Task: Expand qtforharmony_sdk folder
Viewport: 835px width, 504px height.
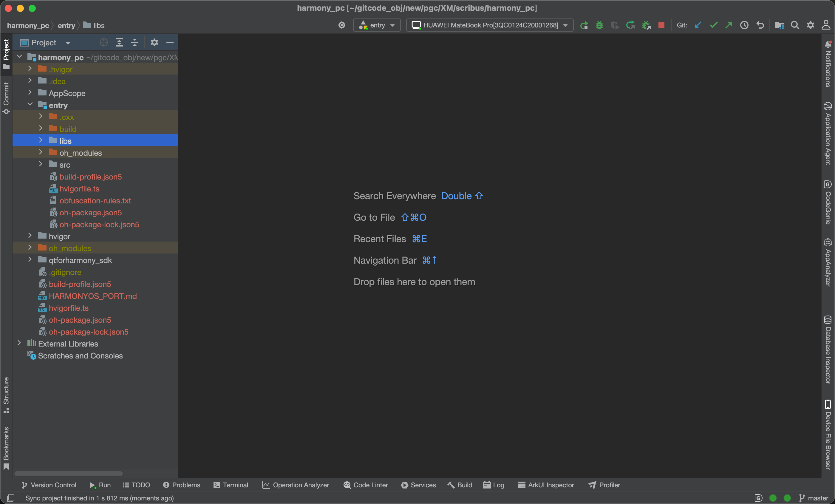Action: click(30, 260)
